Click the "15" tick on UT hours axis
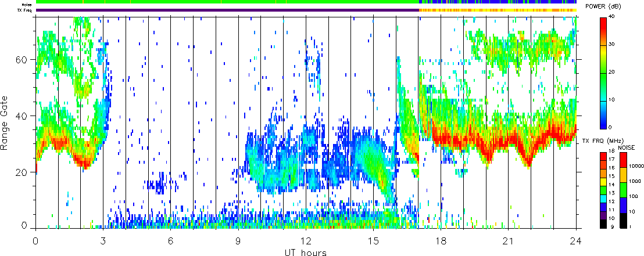Viewport: 644px width, 256px height. point(373,240)
